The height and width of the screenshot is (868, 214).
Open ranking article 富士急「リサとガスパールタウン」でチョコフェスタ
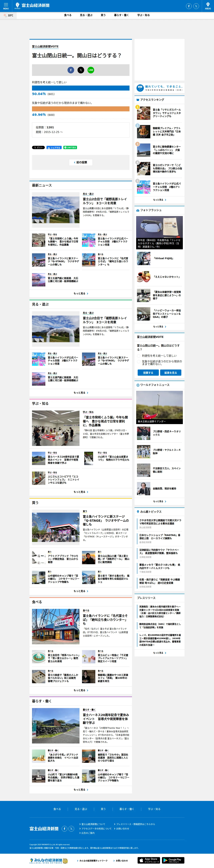[x=159, y=113]
